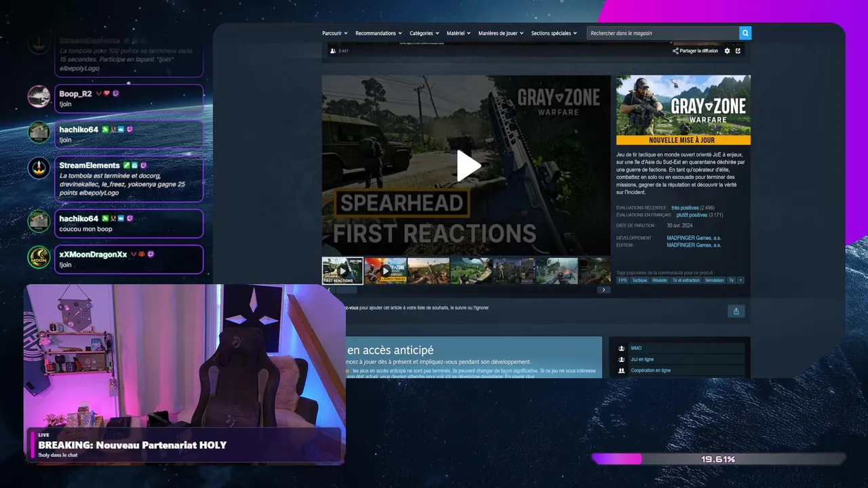The height and width of the screenshot is (488, 868).
Task: Click xXMoonDragonXx username in chat
Action: (x=93, y=254)
